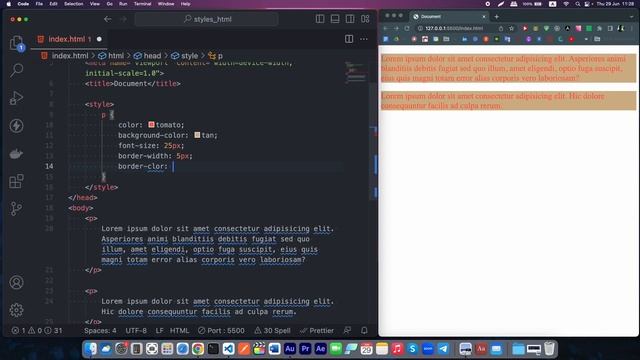Reload the page in browser window
The height and width of the screenshot is (360, 640).
[407, 28]
